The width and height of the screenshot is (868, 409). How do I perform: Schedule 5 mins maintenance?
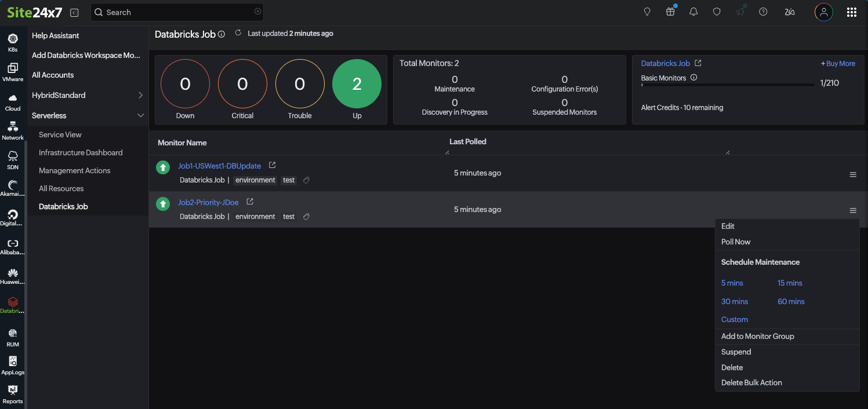click(x=732, y=283)
